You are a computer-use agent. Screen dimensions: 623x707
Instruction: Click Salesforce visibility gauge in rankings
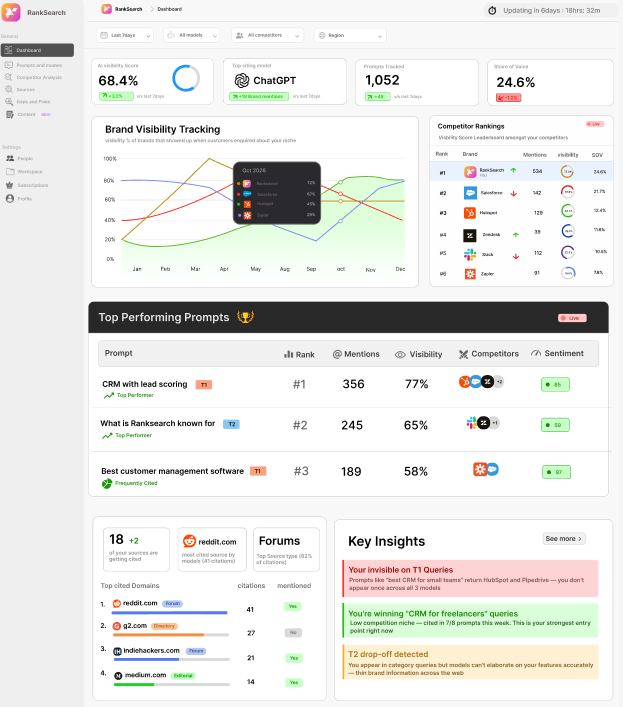pos(568,191)
